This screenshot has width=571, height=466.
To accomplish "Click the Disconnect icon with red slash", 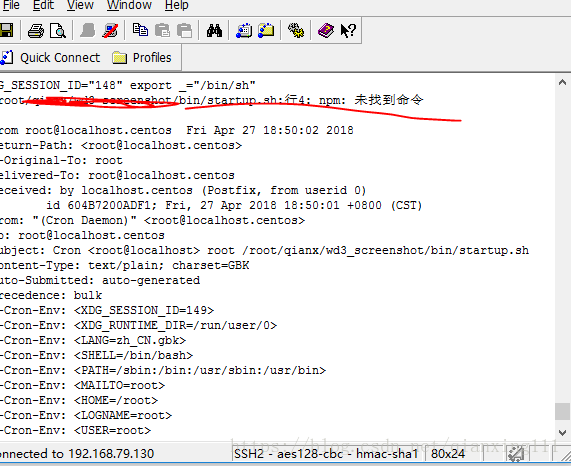I will coord(110,31).
